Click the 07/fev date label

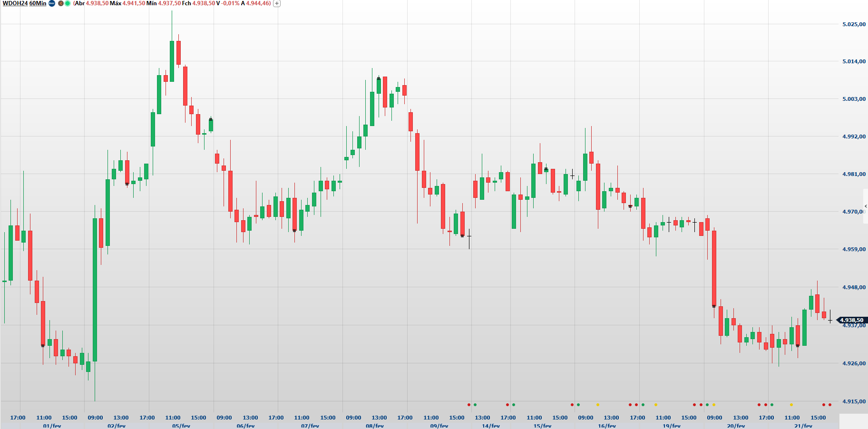click(310, 426)
